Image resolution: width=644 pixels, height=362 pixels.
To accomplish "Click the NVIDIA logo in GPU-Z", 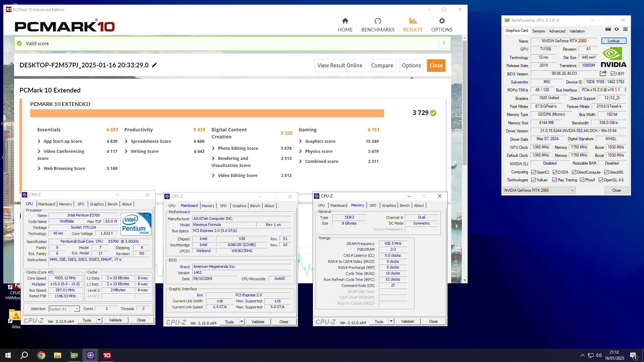I will [x=613, y=57].
